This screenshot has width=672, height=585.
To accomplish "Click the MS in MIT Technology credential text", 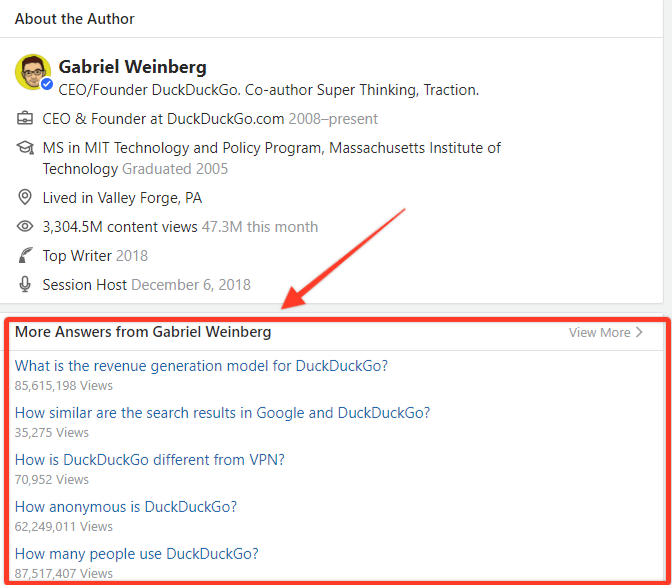I will [x=271, y=148].
